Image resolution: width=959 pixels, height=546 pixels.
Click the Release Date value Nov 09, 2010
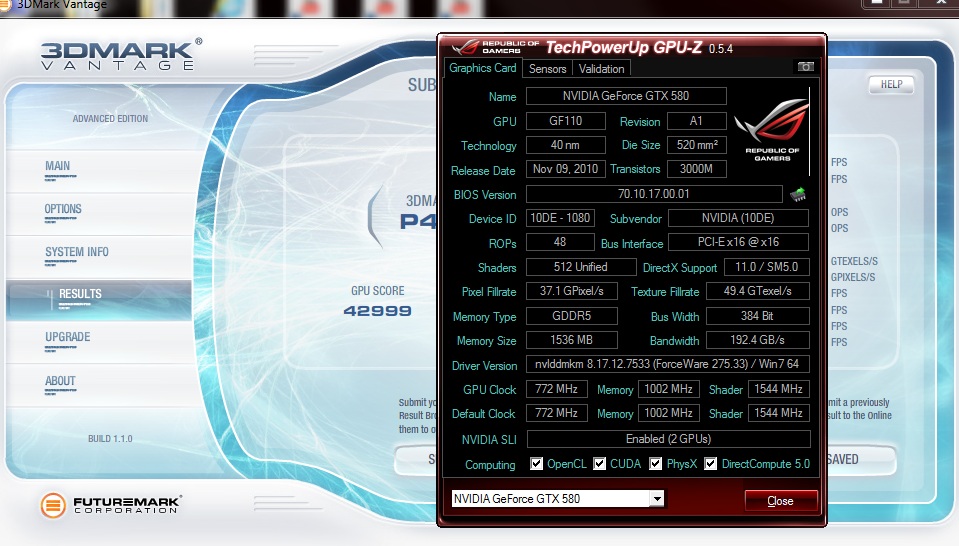pos(566,169)
